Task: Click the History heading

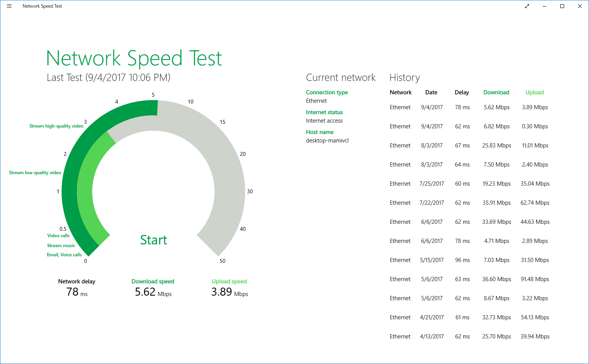Action: point(405,78)
